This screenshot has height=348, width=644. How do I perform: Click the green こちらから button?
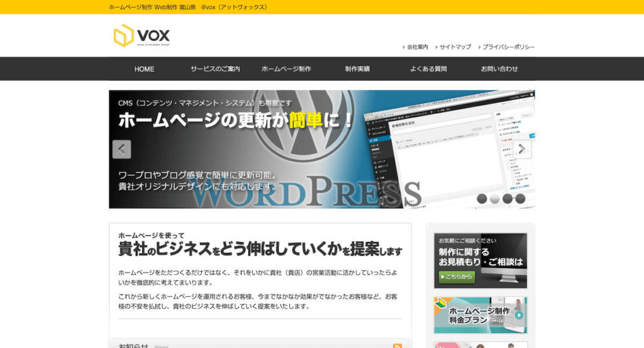pyautogui.click(x=457, y=277)
